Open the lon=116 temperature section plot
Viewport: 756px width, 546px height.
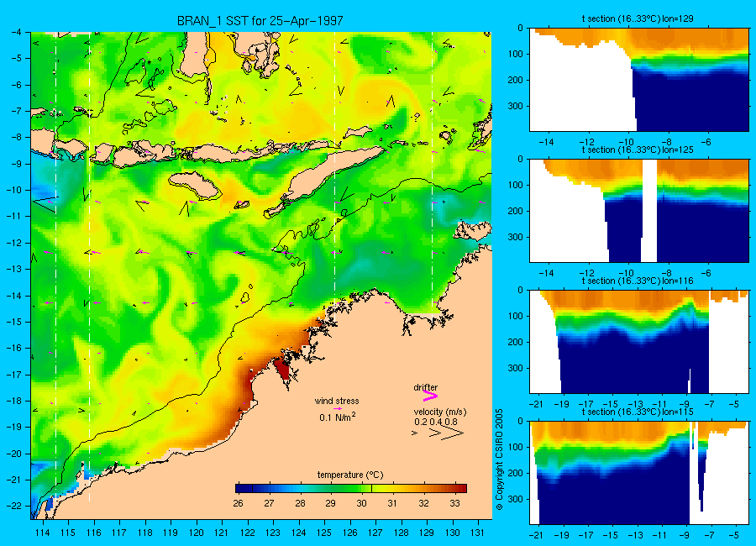click(639, 342)
